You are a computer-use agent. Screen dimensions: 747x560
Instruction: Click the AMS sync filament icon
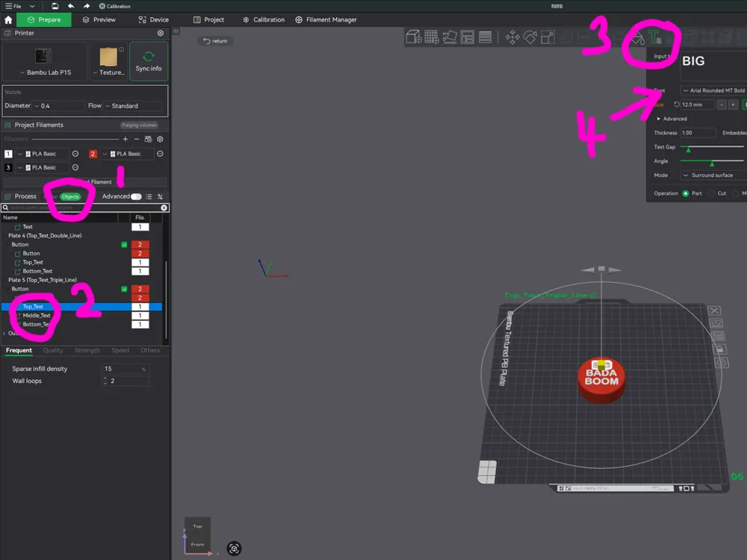point(148,139)
